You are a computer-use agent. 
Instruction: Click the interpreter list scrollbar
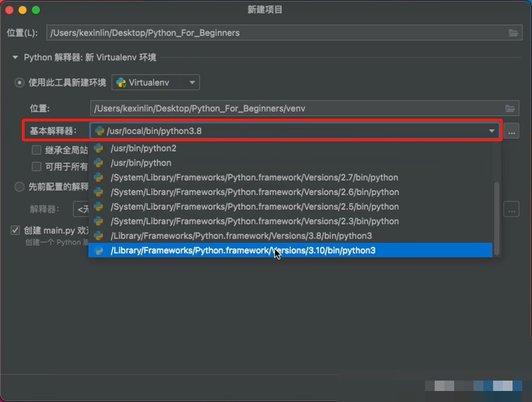497,219
